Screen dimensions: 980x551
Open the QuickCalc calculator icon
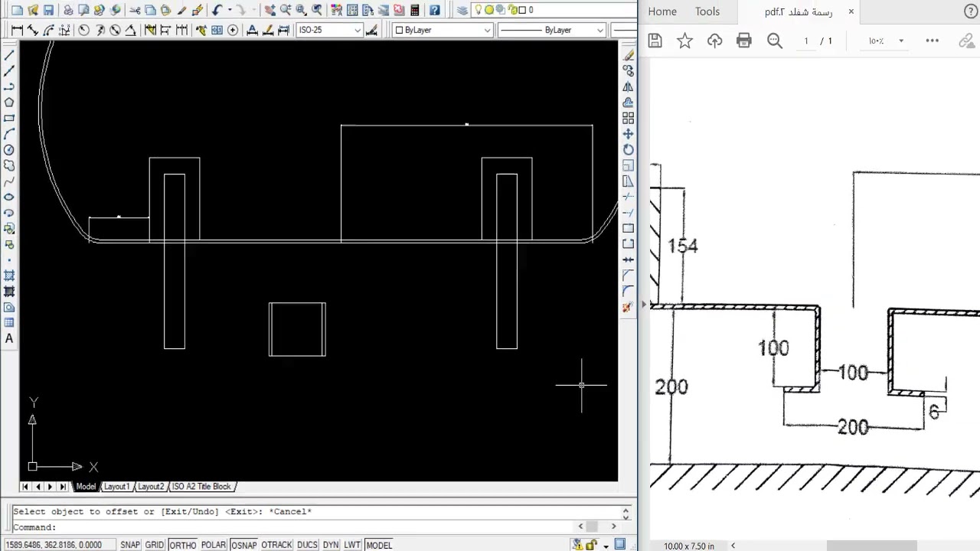pyautogui.click(x=415, y=11)
